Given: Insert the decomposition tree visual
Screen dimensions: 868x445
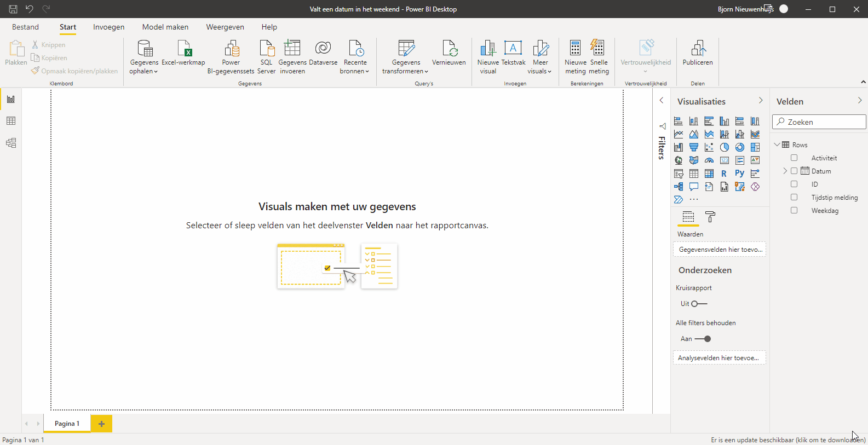Looking at the screenshot, I should 679,187.
